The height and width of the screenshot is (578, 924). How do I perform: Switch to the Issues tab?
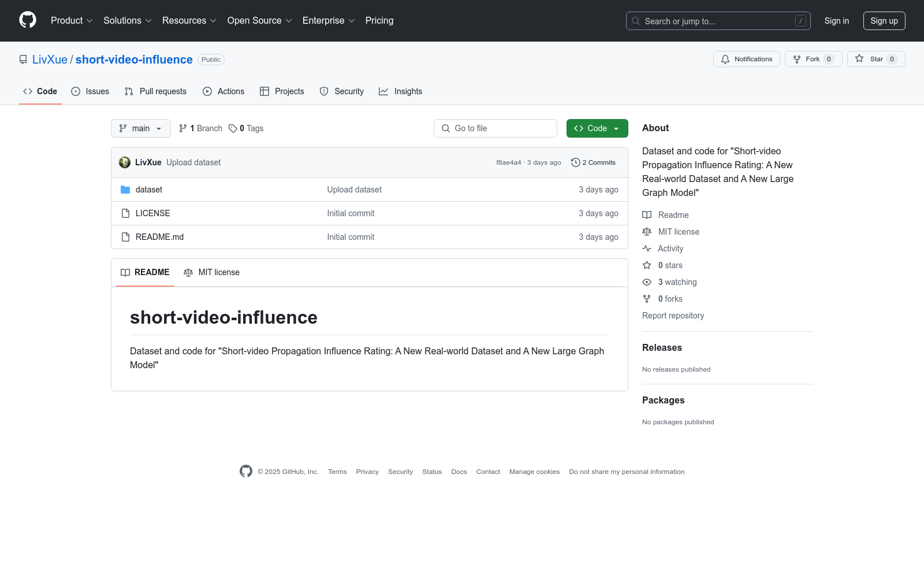(x=90, y=91)
